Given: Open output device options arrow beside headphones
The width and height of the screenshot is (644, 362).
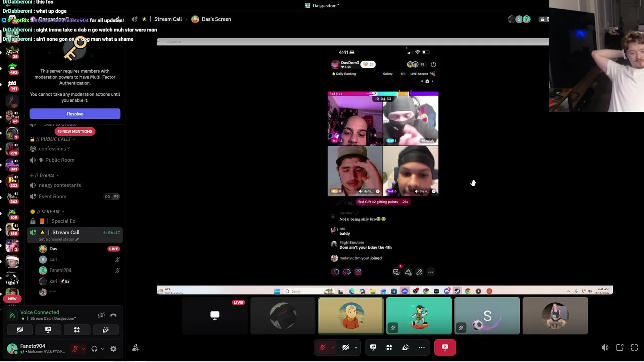Looking at the screenshot, I should click(102, 349).
